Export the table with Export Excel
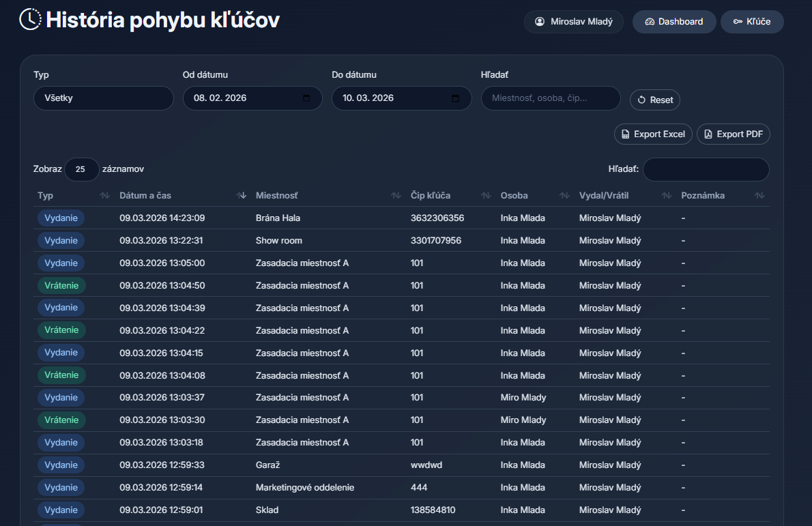This screenshot has width=812, height=526. (x=653, y=134)
